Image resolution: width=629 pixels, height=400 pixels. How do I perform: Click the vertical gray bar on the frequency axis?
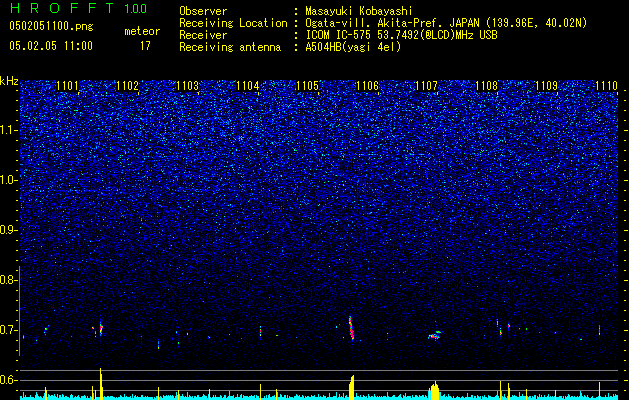[20, 311]
